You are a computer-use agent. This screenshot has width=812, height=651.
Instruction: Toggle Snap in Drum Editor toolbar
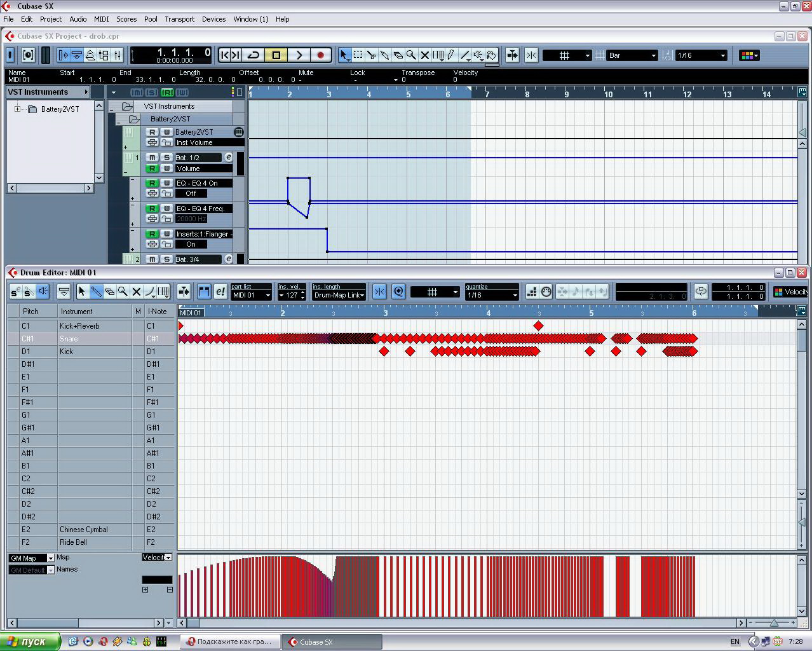[379, 292]
